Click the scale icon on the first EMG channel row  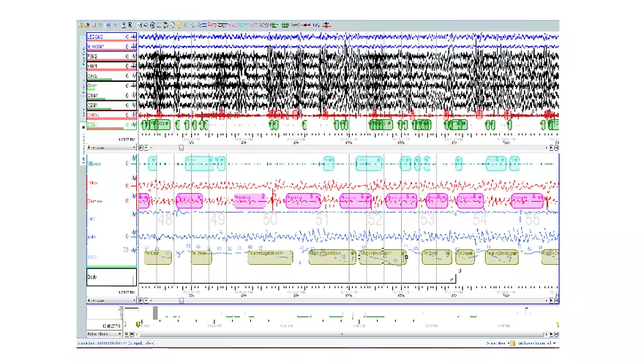click(x=133, y=37)
